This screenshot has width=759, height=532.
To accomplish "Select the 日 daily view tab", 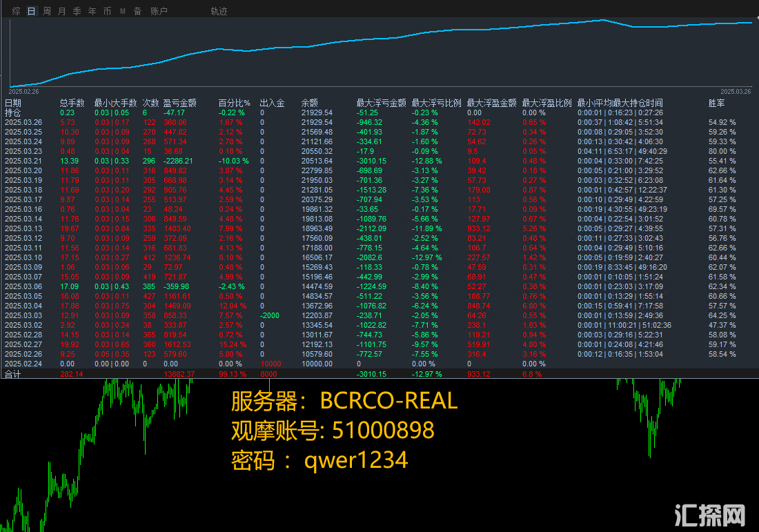I will [x=32, y=11].
